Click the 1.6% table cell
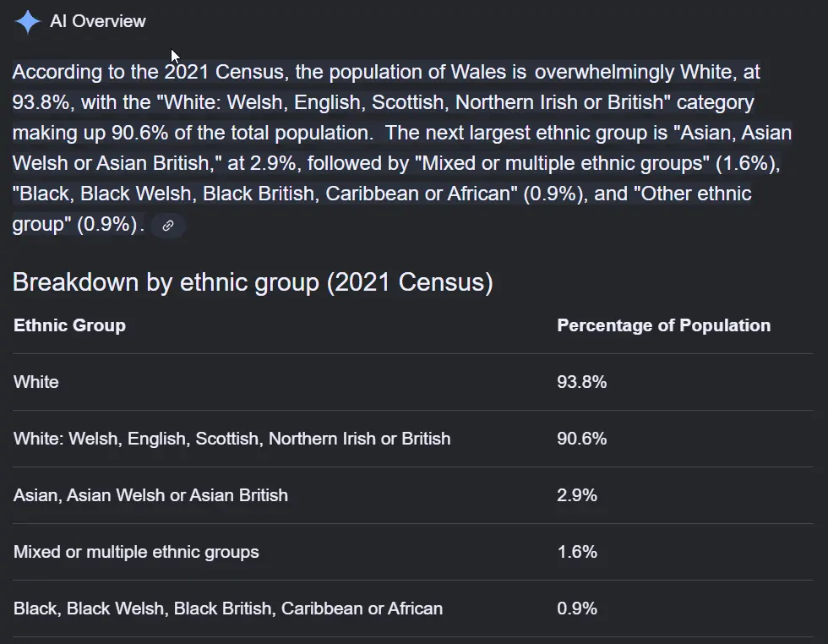 (x=576, y=552)
